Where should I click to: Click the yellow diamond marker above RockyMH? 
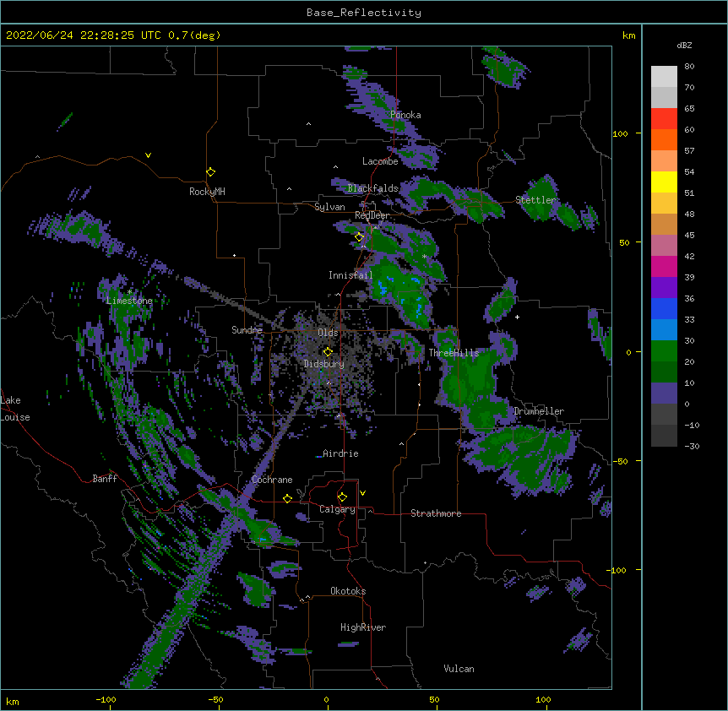211,172
